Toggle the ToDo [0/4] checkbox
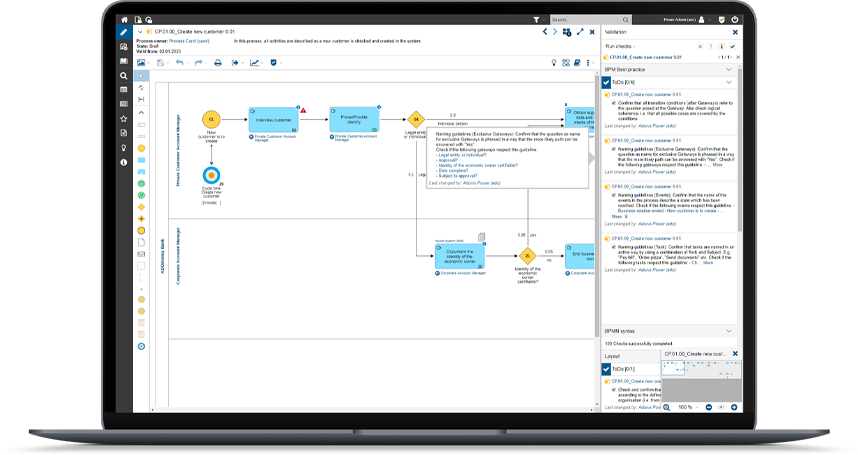Image resolution: width=858 pixels, height=455 pixels. point(606,82)
